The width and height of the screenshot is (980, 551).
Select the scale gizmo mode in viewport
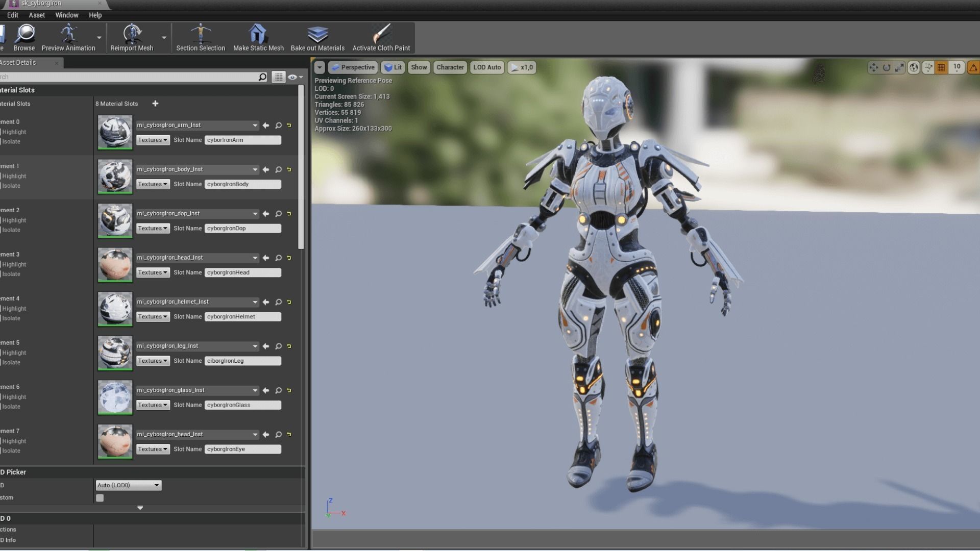899,67
